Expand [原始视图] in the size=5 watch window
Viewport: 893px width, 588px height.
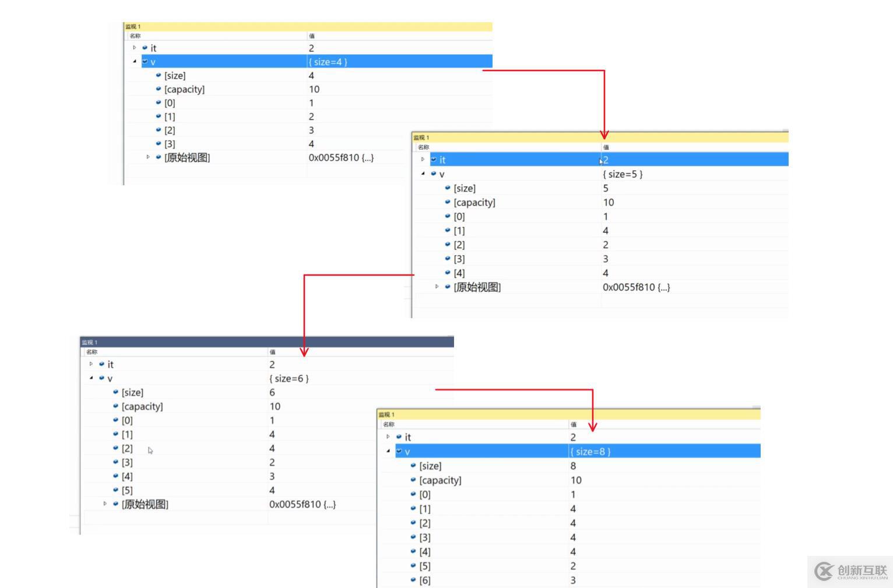tap(437, 287)
